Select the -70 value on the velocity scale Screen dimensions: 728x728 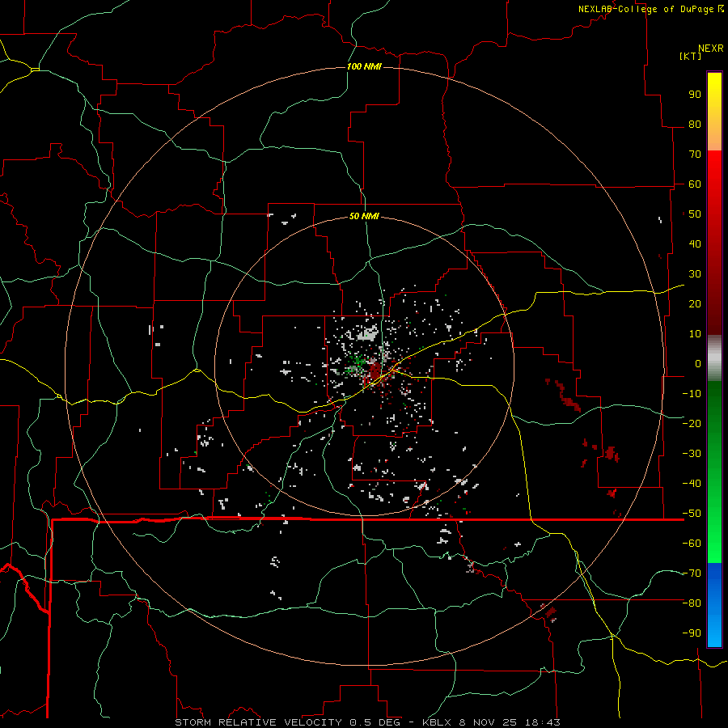pyautogui.click(x=692, y=574)
